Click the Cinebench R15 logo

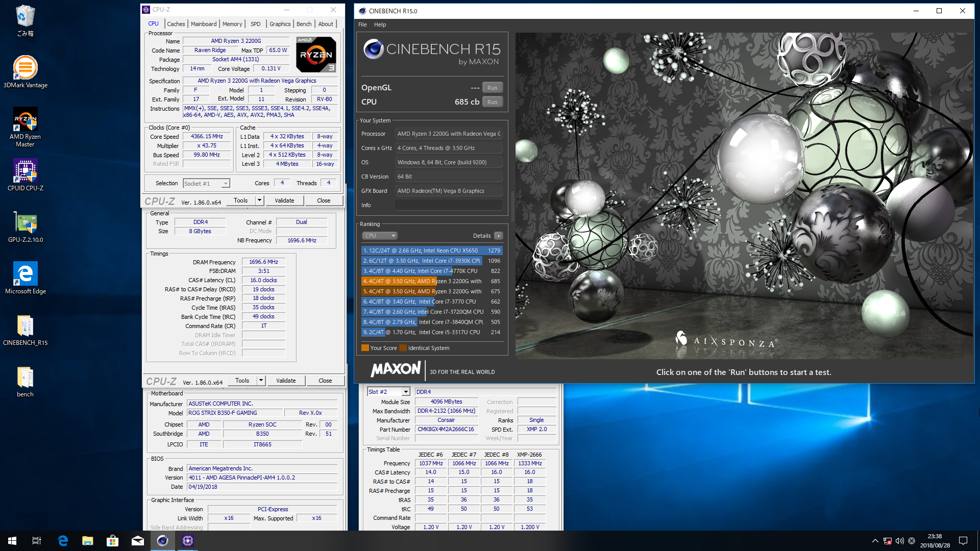click(432, 53)
